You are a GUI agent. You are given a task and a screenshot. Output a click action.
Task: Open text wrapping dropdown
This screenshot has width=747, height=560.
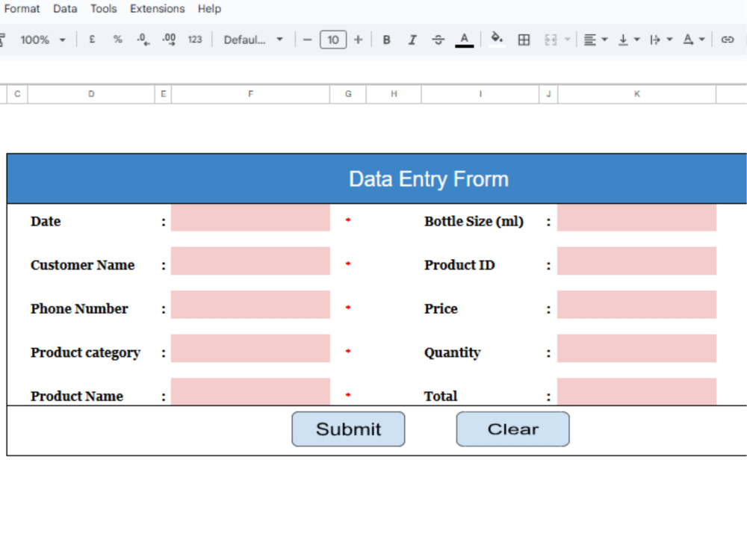tap(661, 40)
